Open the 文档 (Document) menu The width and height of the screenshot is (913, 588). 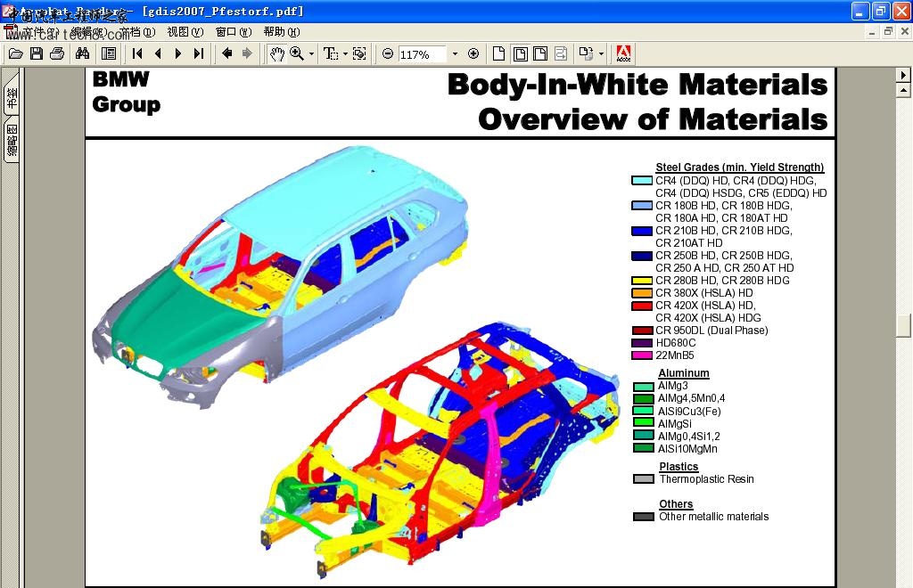pos(137,32)
